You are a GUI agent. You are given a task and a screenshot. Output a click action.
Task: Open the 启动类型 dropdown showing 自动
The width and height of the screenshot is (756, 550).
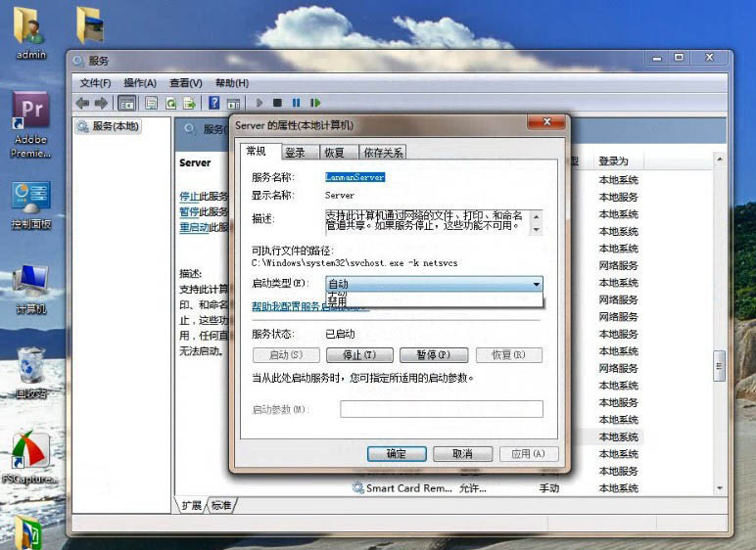(435, 284)
